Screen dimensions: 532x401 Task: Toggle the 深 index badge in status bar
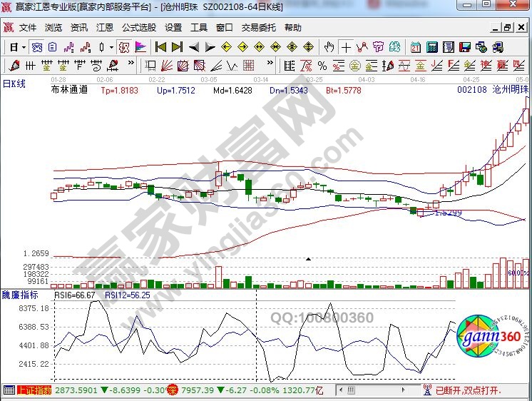point(173,391)
